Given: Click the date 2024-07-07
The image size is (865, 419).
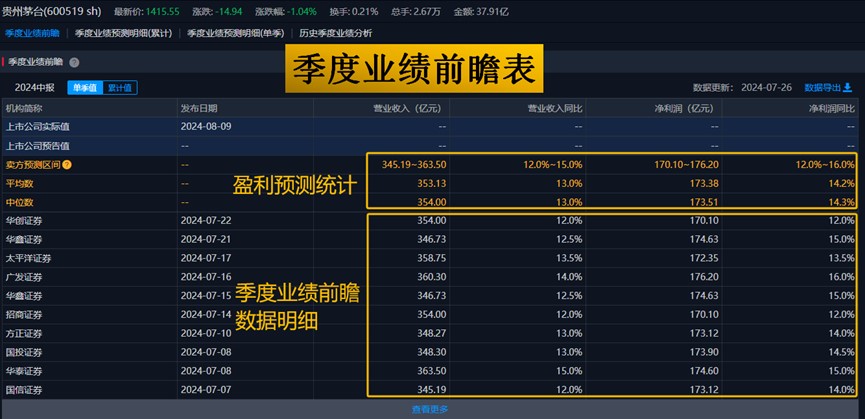Looking at the screenshot, I should coord(206,390).
